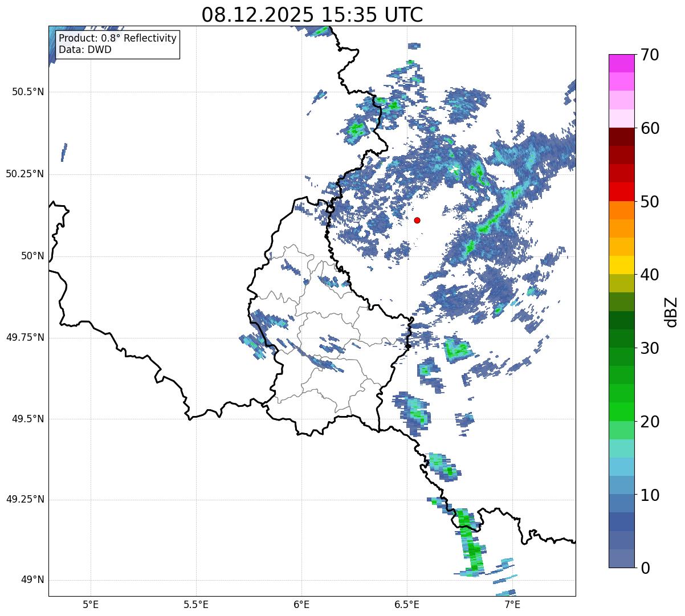Viewport: 685px width, 616px height.
Task: Click the red radar site marker
Action: (417, 220)
